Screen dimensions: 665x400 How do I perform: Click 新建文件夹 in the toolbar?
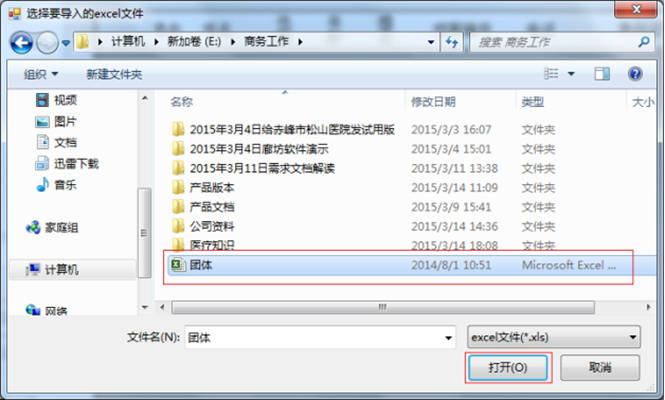pyautogui.click(x=114, y=75)
